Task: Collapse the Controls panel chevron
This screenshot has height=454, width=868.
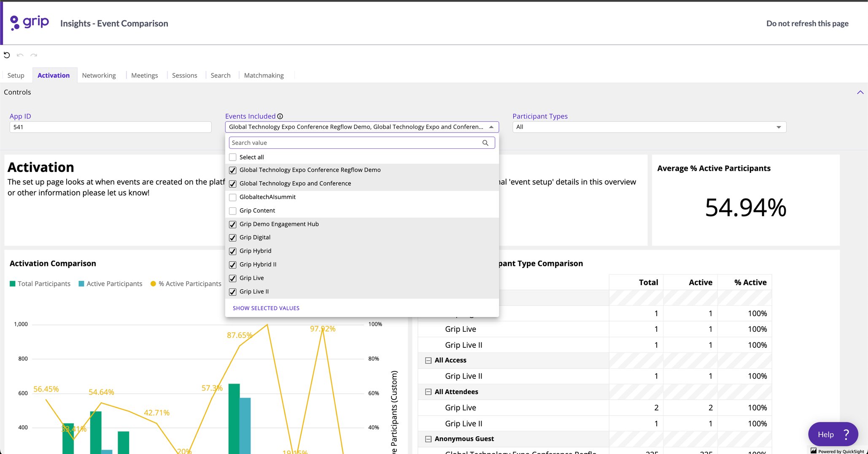Action: [860, 92]
